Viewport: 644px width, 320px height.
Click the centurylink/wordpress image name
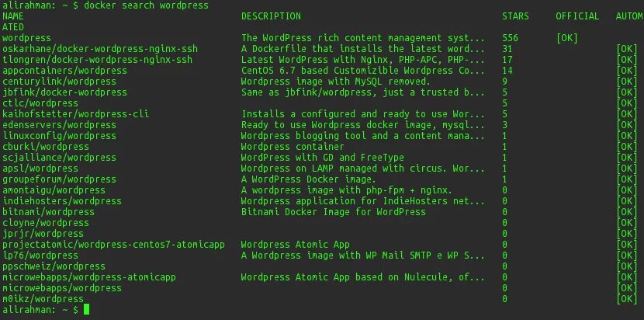tap(59, 82)
